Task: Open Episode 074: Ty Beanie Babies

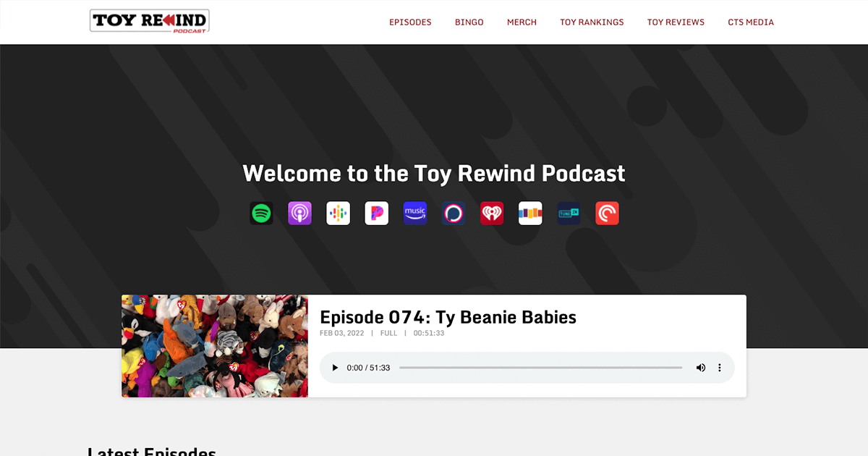Action: click(448, 317)
